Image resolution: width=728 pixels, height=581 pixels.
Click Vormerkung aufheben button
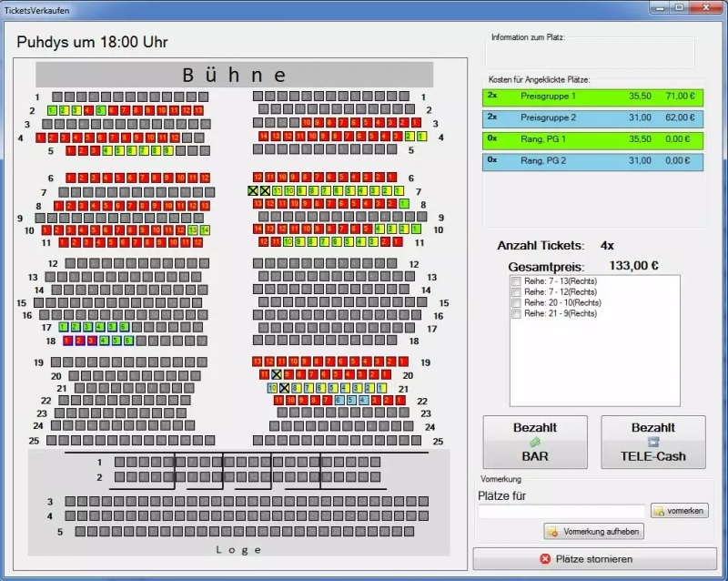[594, 531]
